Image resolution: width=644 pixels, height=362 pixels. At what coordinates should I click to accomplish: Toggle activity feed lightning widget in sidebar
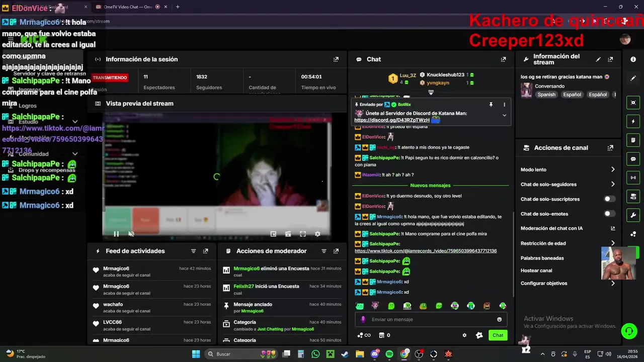tap(633, 121)
